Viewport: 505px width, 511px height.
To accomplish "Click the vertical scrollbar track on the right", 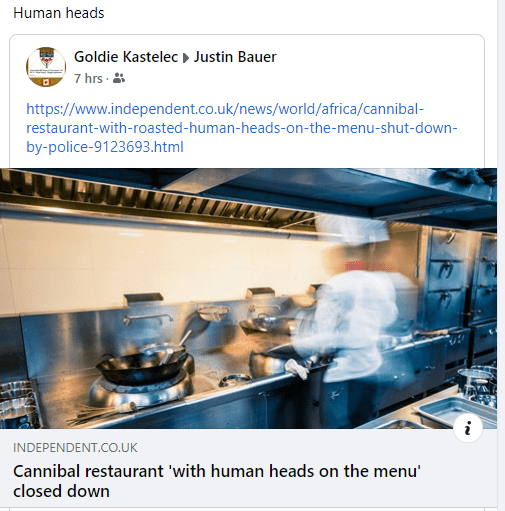I will pos(501,255).
